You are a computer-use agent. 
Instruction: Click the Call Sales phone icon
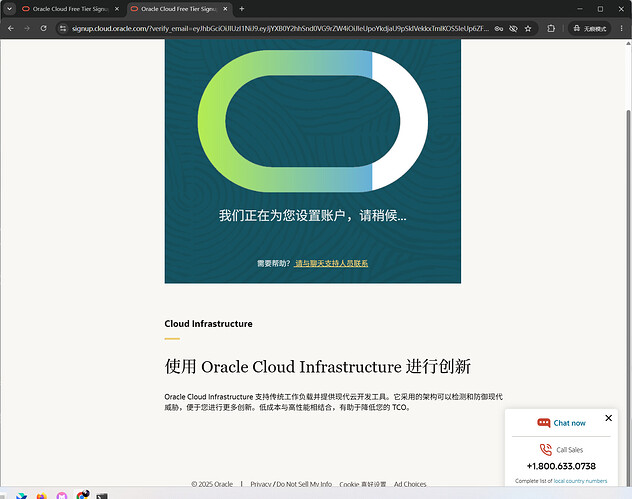[545, 449]
